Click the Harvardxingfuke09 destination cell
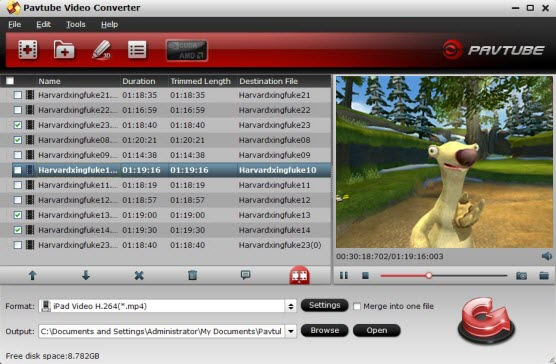Screen dimensions: 556x364 click(274, 155)
